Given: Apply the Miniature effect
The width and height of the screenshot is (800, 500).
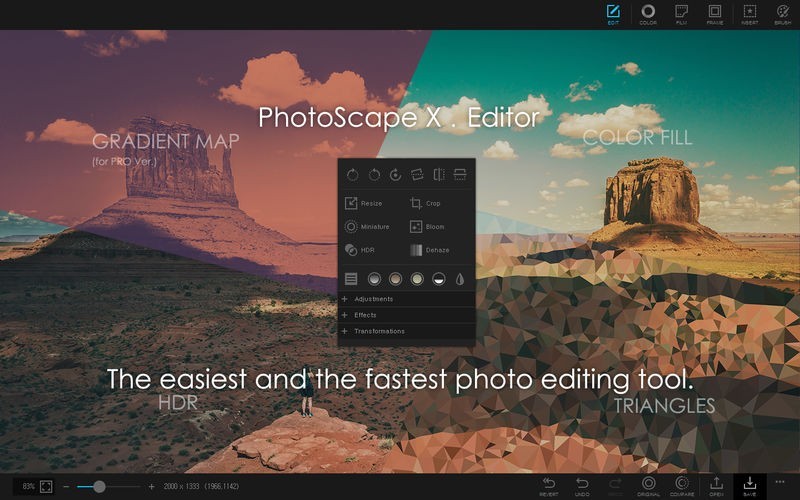Looking at the screenshot, I should coord(367,227).
